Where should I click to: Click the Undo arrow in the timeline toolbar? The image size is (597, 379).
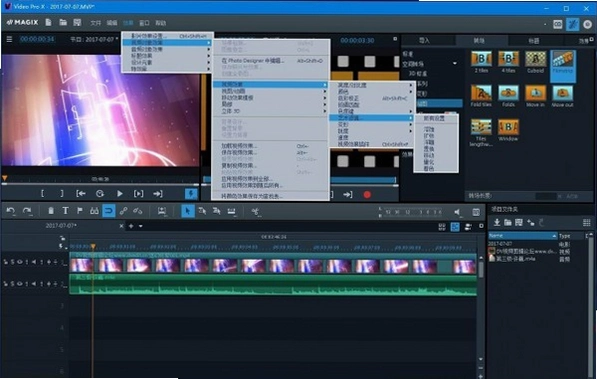[x=10, y=211]
